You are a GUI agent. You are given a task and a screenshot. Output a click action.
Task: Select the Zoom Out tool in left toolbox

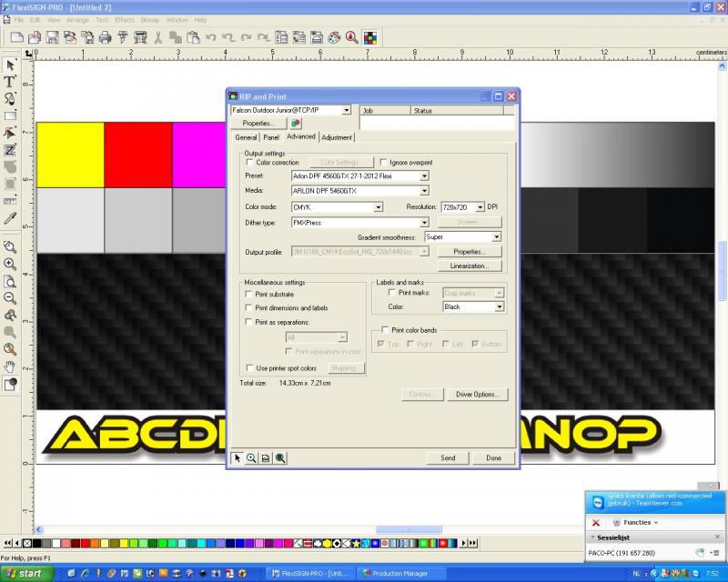[10, 298]
